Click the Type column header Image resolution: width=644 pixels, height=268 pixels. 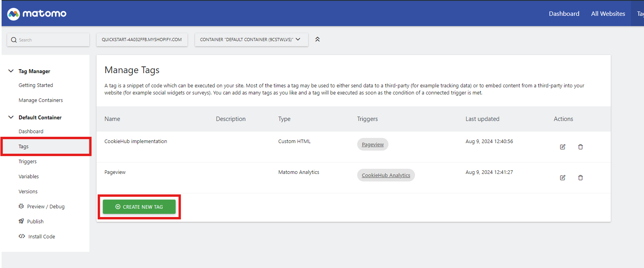(x=284, y=119)
